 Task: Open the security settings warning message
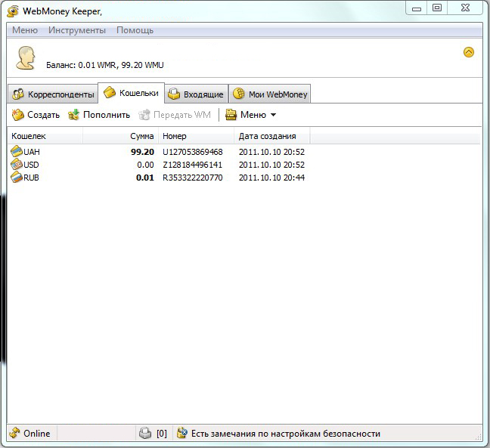[x=286, y=434]
